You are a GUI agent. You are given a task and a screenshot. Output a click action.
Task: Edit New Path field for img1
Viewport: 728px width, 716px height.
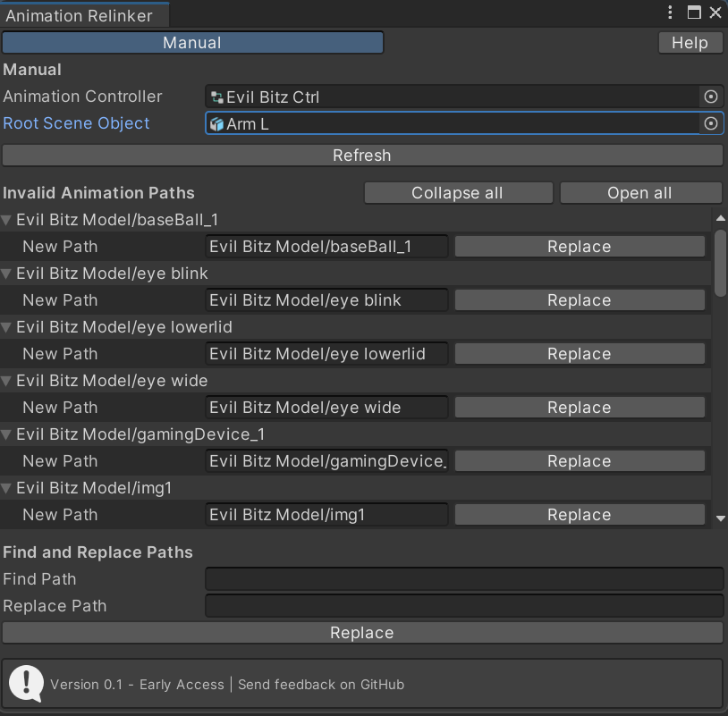[x=326, y=515]
